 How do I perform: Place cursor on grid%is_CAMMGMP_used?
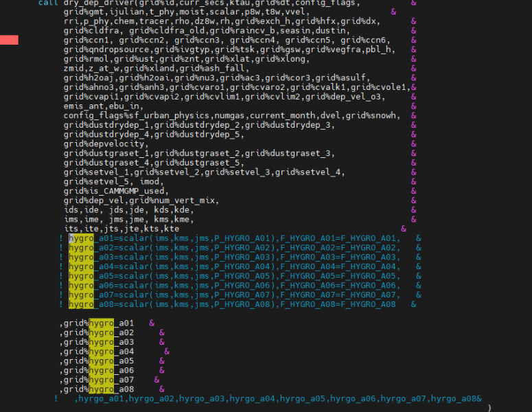[115, 191]
